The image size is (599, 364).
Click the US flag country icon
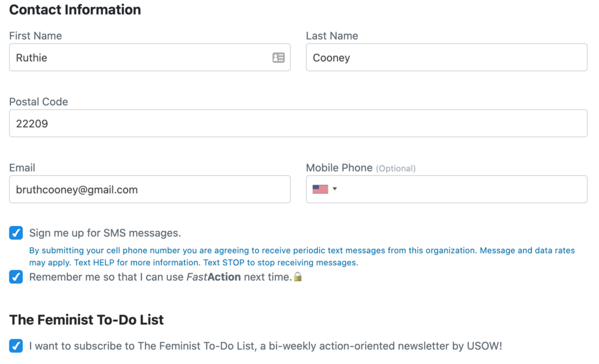coord(320,189)
